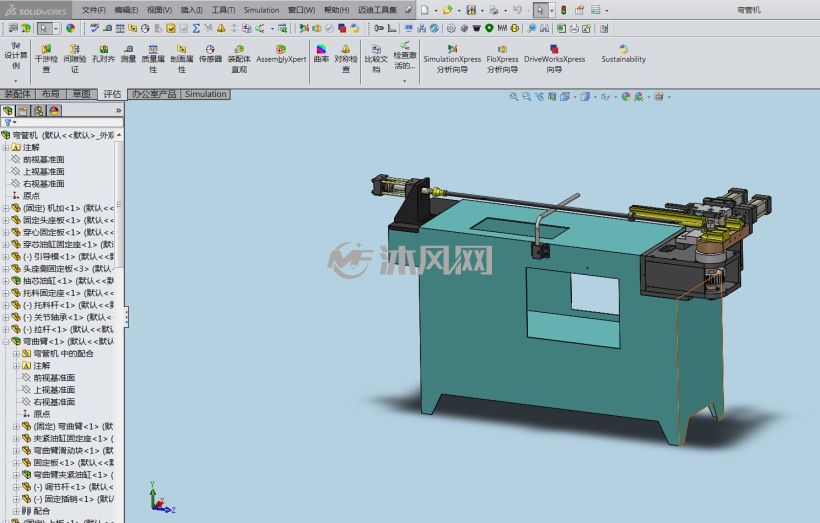Open 剖面属性 section properties
The width and height of the screenshot is (820, 523).
point(181,58)
